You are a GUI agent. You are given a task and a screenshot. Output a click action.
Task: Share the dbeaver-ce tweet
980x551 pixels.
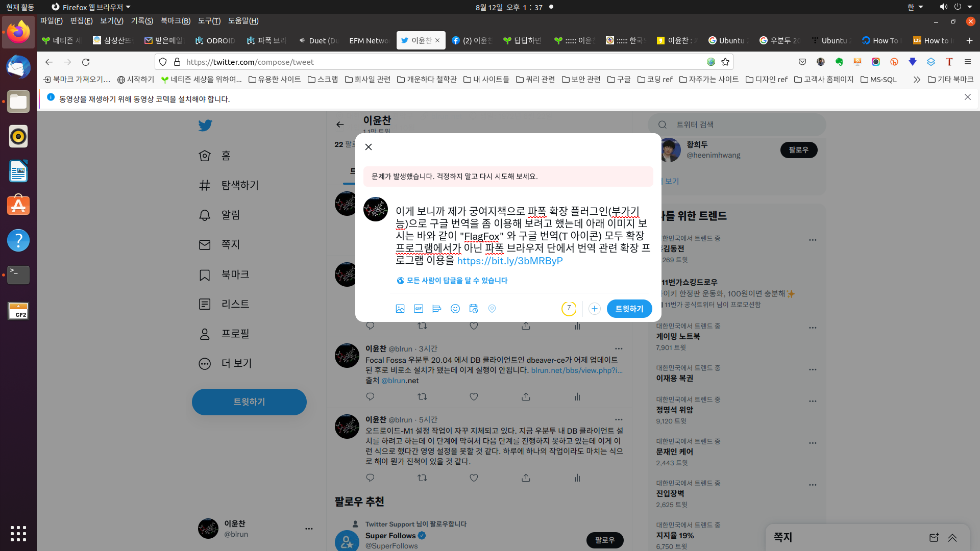(x=526, y=396)
